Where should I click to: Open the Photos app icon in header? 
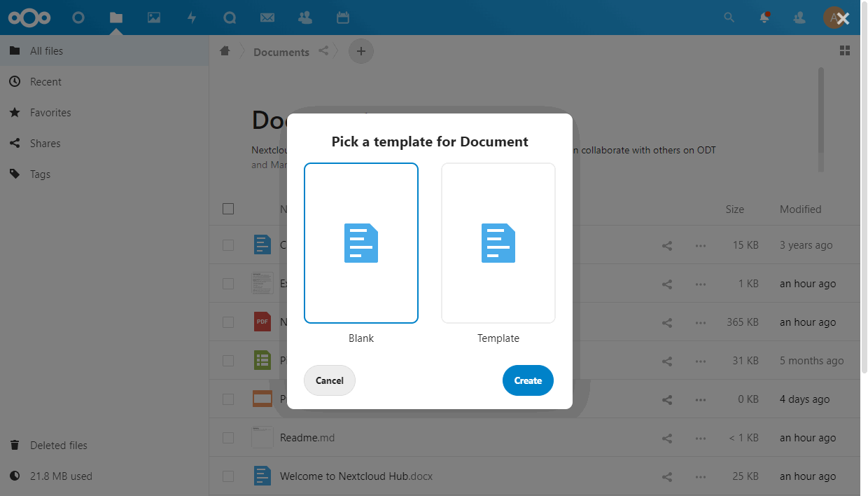[154, 18]
